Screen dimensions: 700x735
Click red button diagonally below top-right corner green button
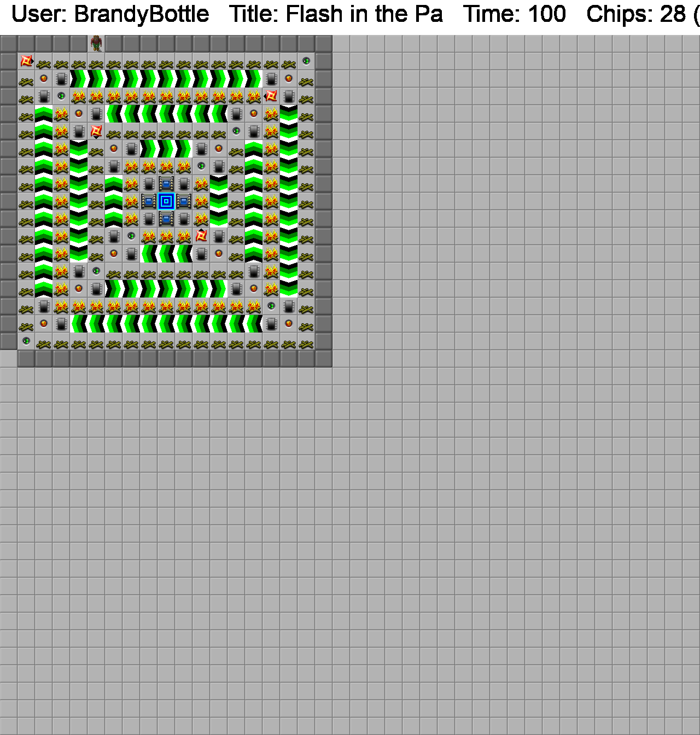(x=289, y=79)
